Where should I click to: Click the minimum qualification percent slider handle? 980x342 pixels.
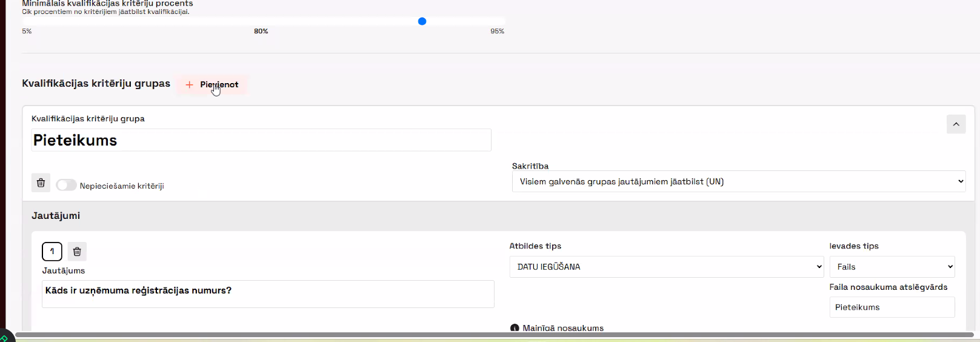[422, 21]
